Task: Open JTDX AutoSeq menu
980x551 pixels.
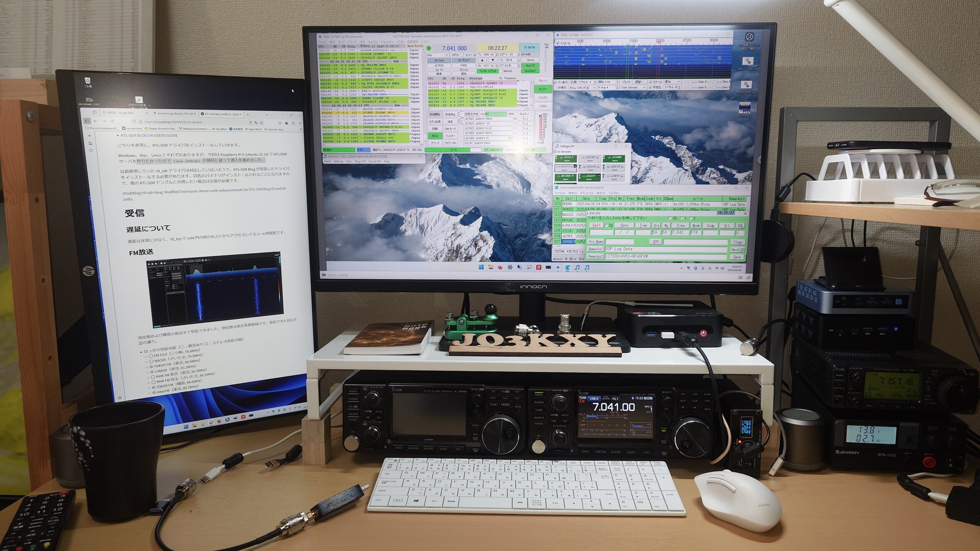Action: [373, 42]
